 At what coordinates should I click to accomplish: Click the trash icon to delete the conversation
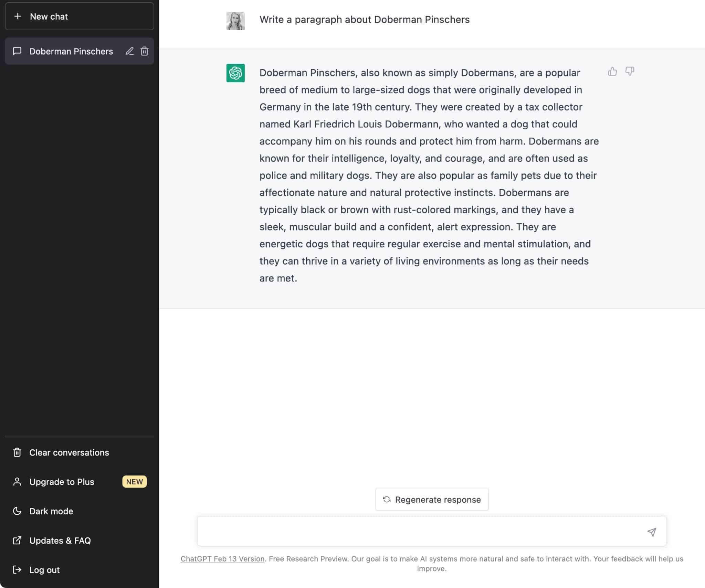coord(144,51)
